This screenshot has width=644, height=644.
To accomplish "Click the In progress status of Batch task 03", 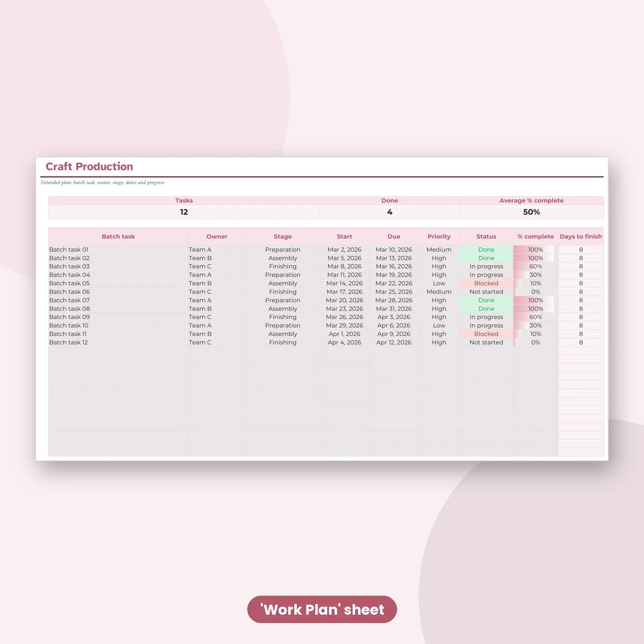I will coord(486,266).
